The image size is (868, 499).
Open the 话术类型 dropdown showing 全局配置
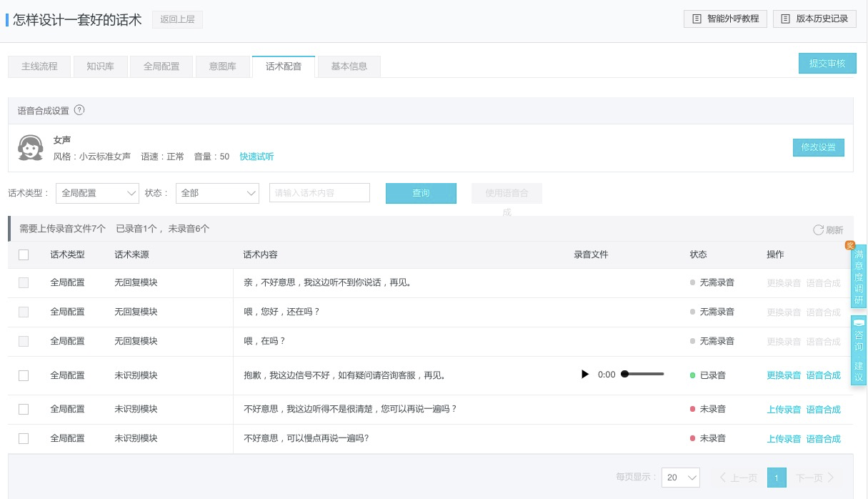click(97, 193)
